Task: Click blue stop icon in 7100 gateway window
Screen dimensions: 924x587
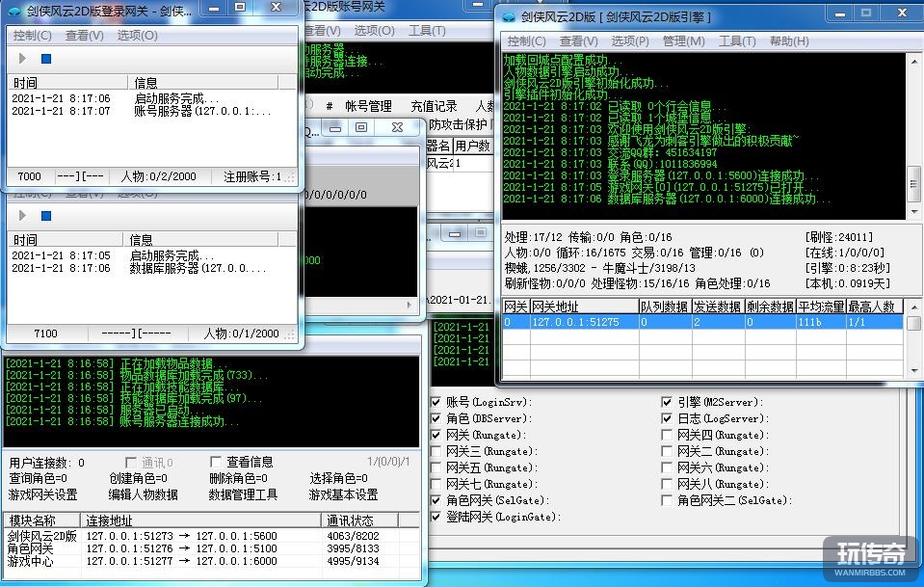Action: tap(46, 216)
